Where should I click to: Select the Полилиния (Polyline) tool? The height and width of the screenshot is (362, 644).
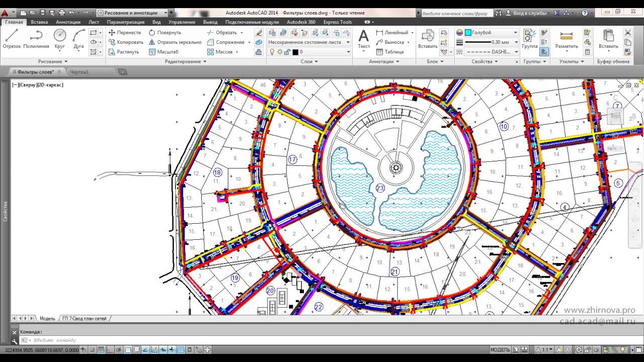(x=36, y=39)
